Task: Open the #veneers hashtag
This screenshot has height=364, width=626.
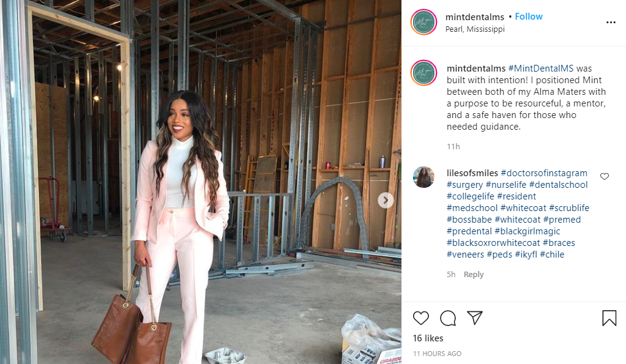Action: tap(465, 254)
